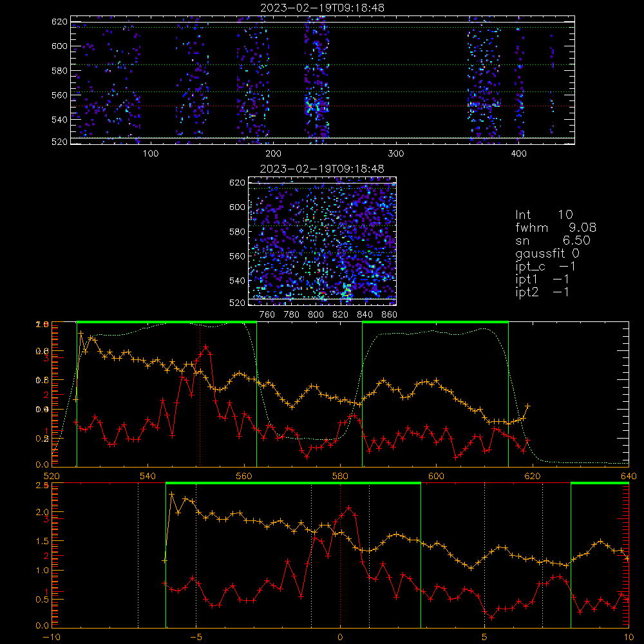
Task: Click x-axis label 0 on bottom plot
Action: point(340,638)
